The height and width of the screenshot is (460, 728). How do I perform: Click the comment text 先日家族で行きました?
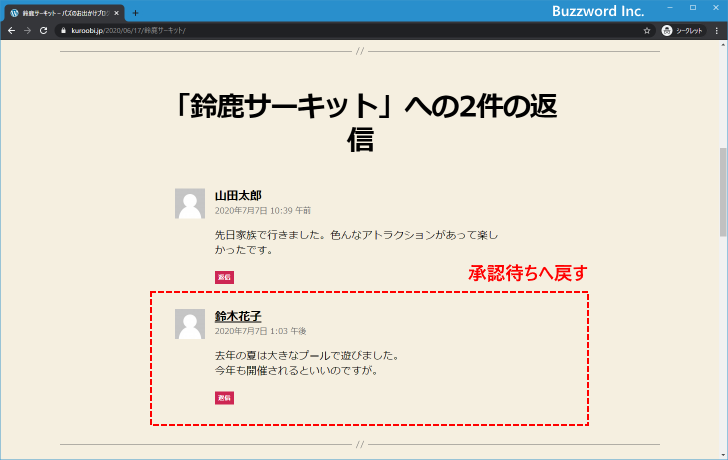click(x=356, y=242)
